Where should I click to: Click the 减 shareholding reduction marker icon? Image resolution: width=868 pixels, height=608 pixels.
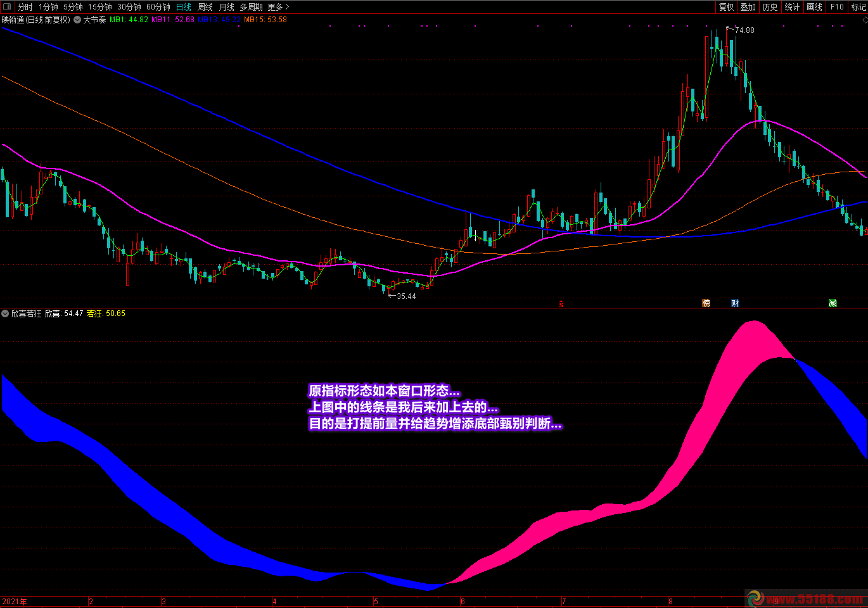coord(833,303)
